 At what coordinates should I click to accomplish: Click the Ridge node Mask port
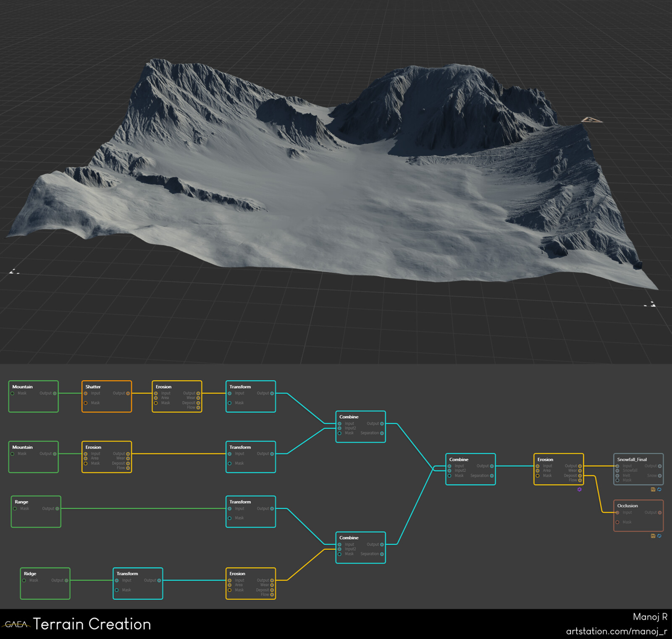(24, 581)
